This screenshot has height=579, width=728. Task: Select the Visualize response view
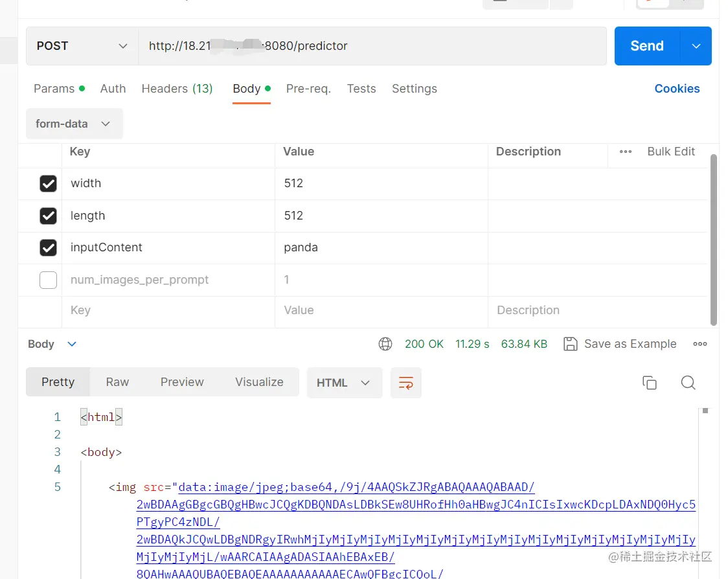[259, 382]
